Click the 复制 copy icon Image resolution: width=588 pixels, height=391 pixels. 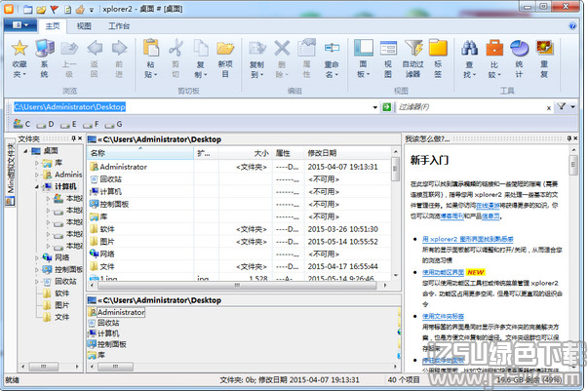201,48
